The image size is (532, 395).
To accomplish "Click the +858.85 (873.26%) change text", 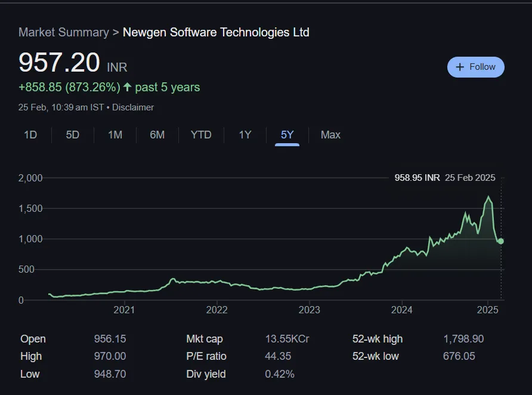I will tap(69, 87).
